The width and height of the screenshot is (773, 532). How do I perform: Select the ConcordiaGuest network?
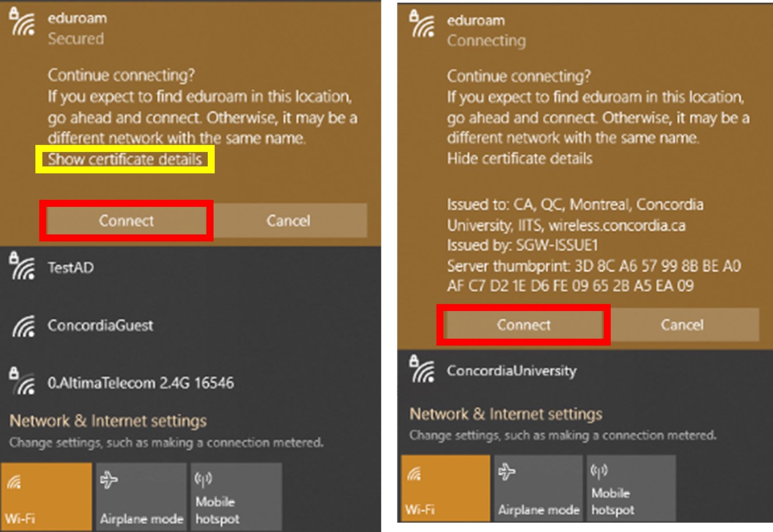point(190,326)
